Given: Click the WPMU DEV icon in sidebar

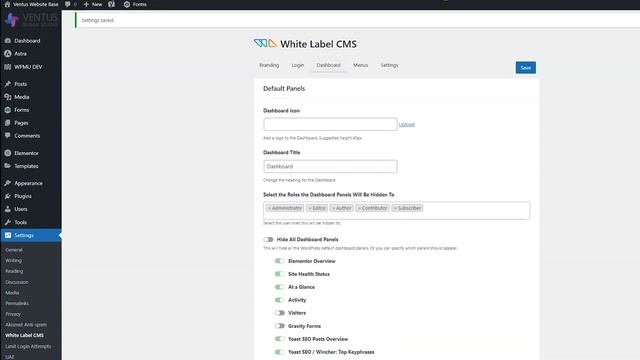Looking at the screenshot, I should click(x=8, y=67).
